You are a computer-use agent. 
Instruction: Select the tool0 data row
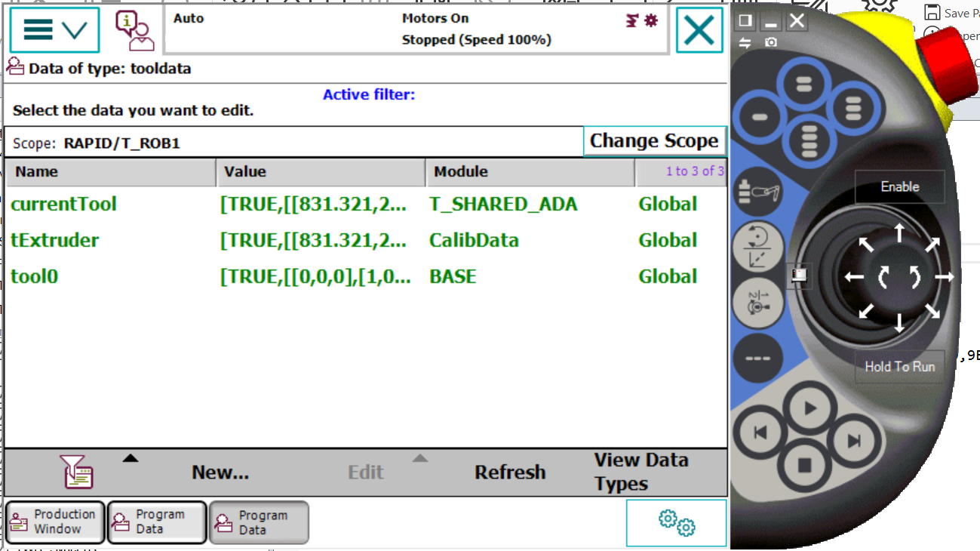click(366, 277)
